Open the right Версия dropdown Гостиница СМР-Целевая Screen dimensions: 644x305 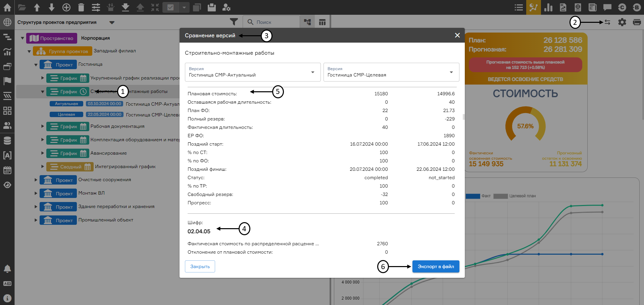[391, 72]
